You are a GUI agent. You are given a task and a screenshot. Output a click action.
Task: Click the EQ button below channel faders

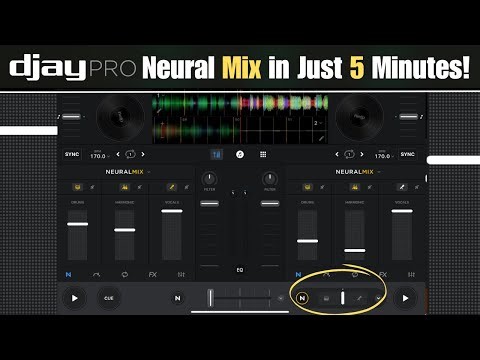(240, 270)
